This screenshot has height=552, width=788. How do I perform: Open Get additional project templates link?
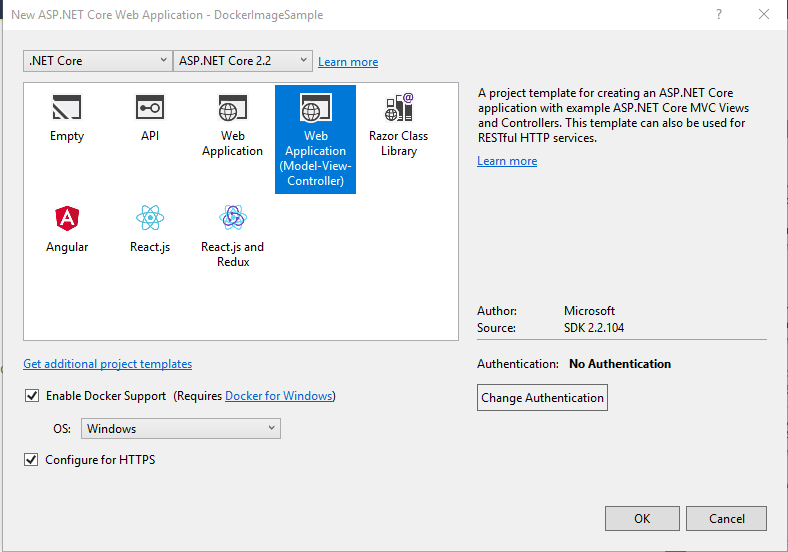click(107, 364)
